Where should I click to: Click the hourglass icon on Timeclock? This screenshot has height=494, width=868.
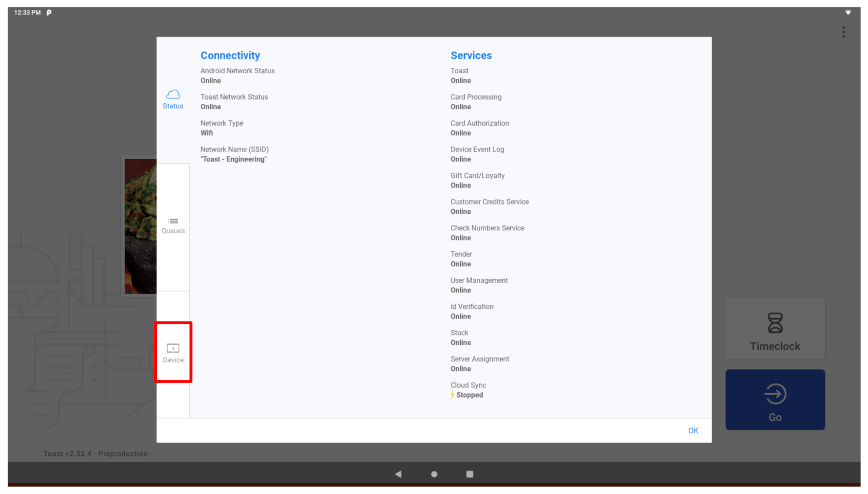tap(775, 323)
